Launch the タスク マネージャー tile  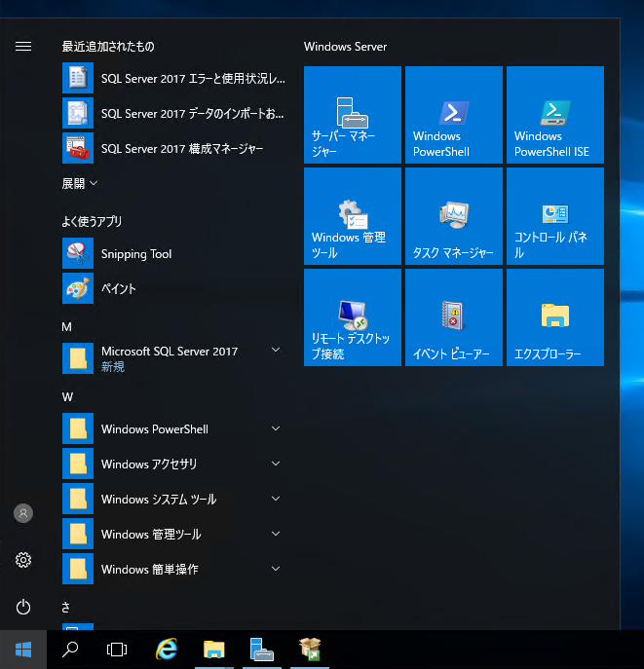(x=454, y=216)
